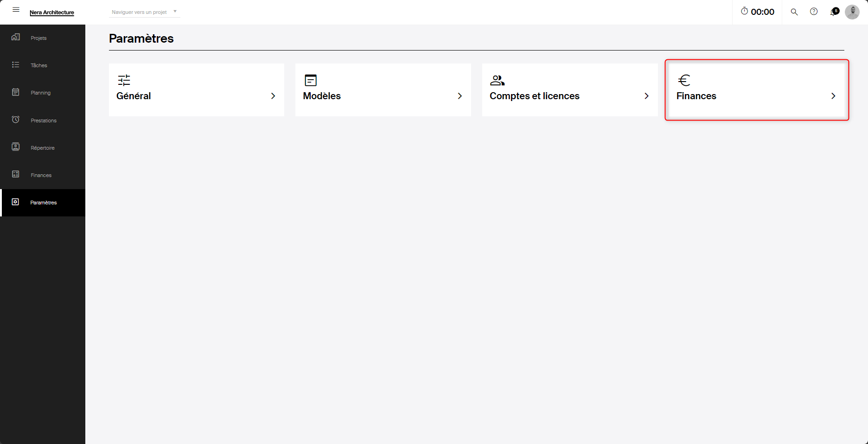Open Prestations in sidebar
This screenshot has height=444, width=868.
pyautogui.click(x=44, y=121)
